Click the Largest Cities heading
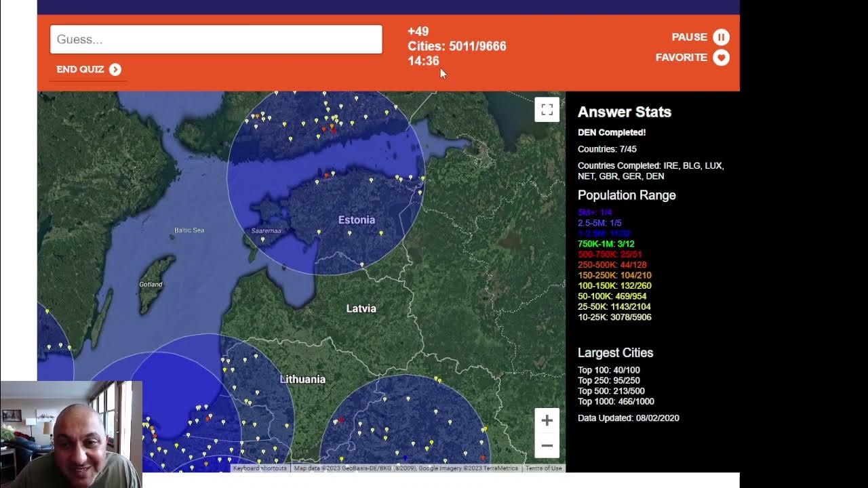Screen dimensions: 868x488 (x=616, y=353)
